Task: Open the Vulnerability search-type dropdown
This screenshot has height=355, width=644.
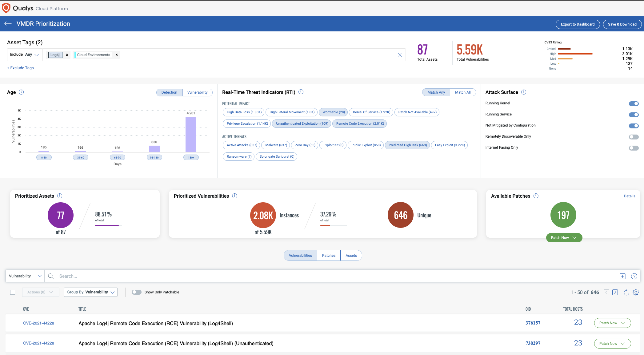Action: coord(25,276)
